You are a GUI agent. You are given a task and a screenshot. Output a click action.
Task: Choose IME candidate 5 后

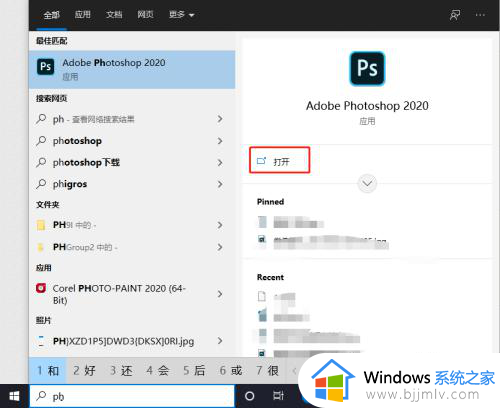pos(194,370)
